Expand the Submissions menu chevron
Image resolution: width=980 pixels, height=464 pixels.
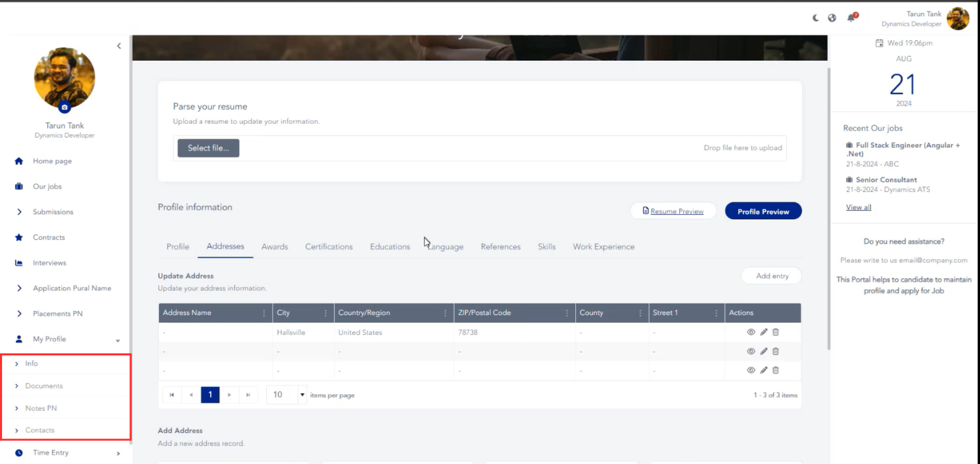click(19, 212)
